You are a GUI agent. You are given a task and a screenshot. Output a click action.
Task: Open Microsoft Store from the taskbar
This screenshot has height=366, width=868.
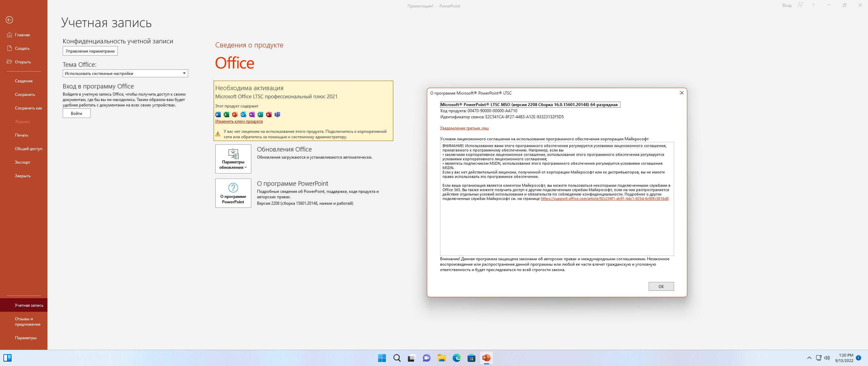tap(471, 358)
